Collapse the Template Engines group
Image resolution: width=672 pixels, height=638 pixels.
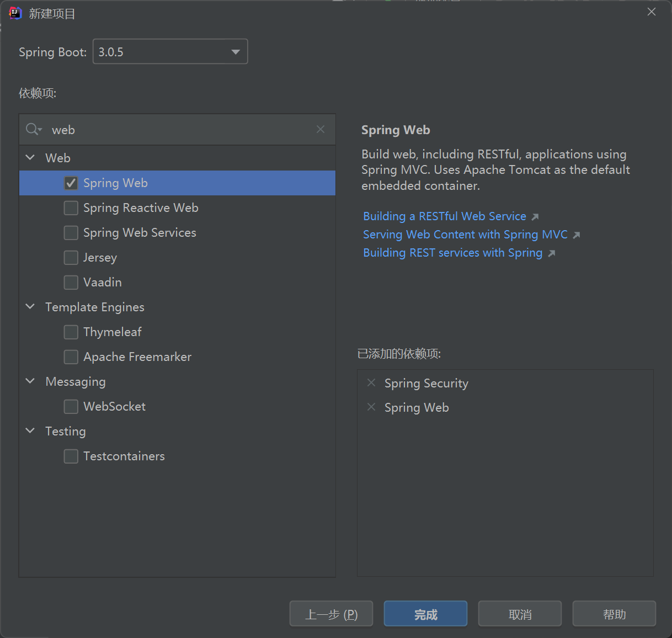coord(30,306)
